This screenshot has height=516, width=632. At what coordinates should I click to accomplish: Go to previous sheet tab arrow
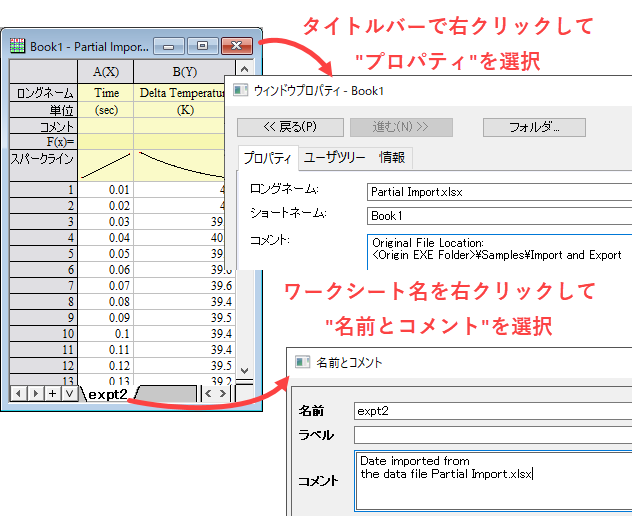tap(18, 393)
